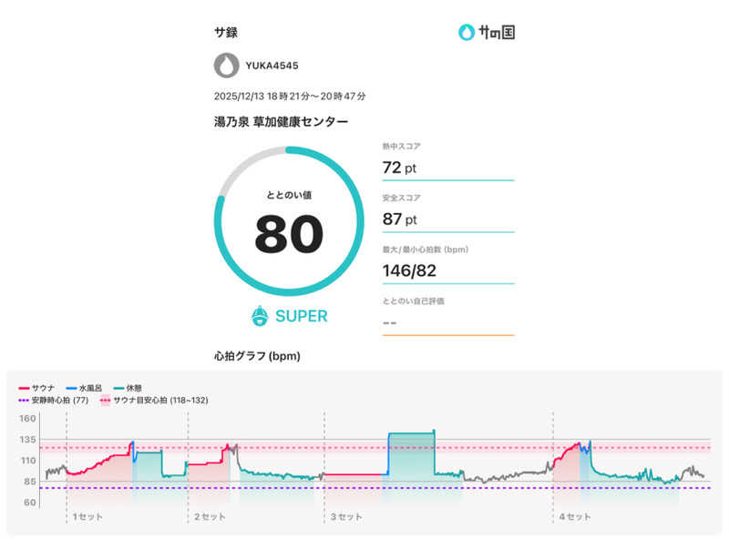The image size is (729, 560).
Task: Select the 2セット marker on graph
Action: [x=209, y=516]
